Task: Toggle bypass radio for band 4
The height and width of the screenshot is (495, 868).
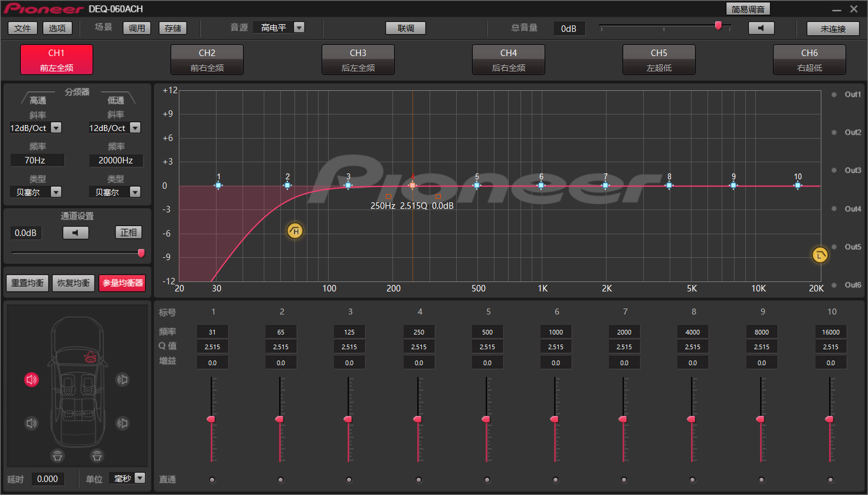Action: point(419,480)
